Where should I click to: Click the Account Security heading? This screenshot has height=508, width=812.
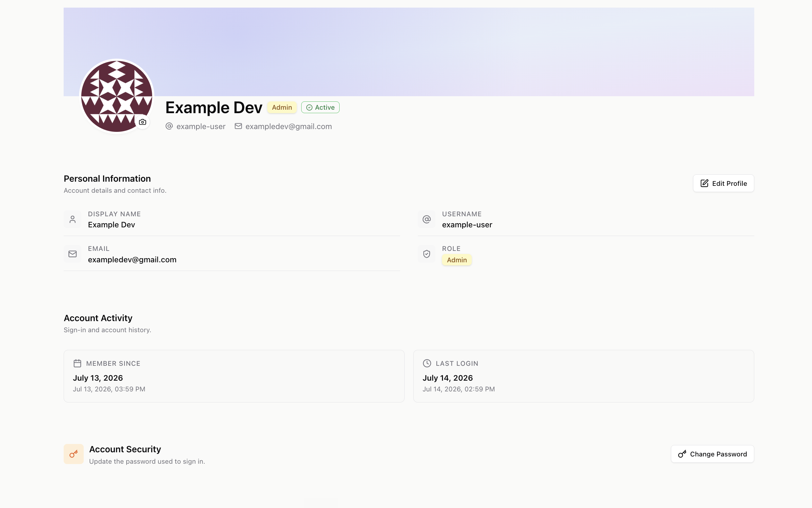(125, 449)
